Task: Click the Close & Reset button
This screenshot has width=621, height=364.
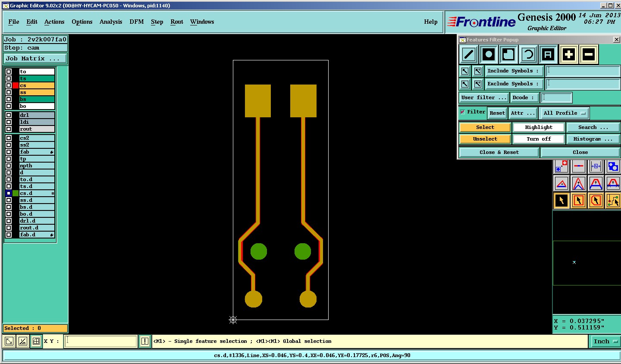Action: pyautogui.click(x=499, y=152)
